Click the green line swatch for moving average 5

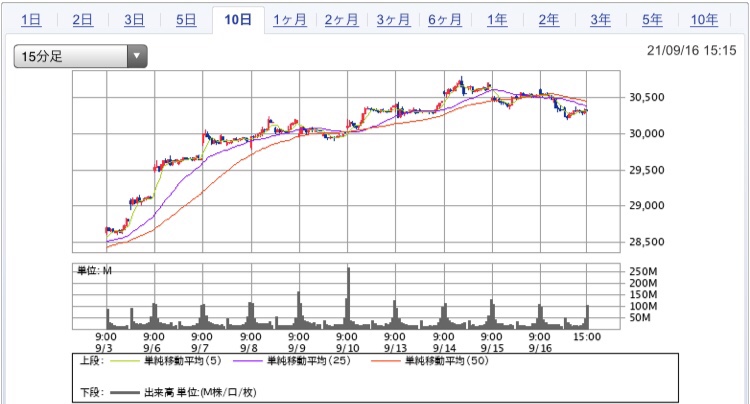click(x=125, y=361)
